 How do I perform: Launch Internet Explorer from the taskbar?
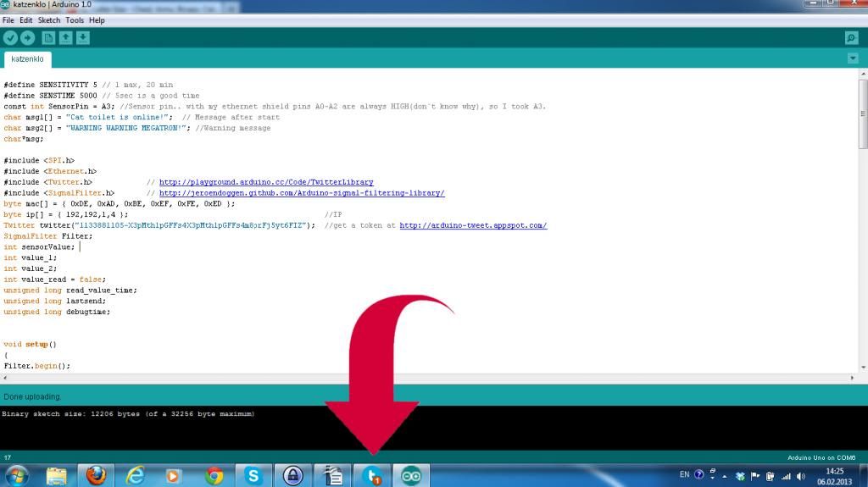coord(135,476)
